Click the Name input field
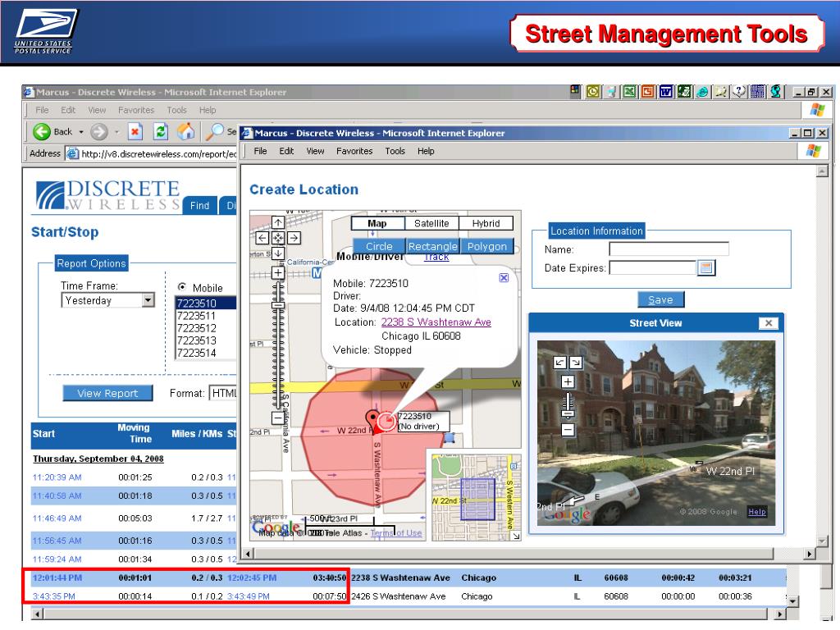840x630 pixels. (x=669, y=249)
